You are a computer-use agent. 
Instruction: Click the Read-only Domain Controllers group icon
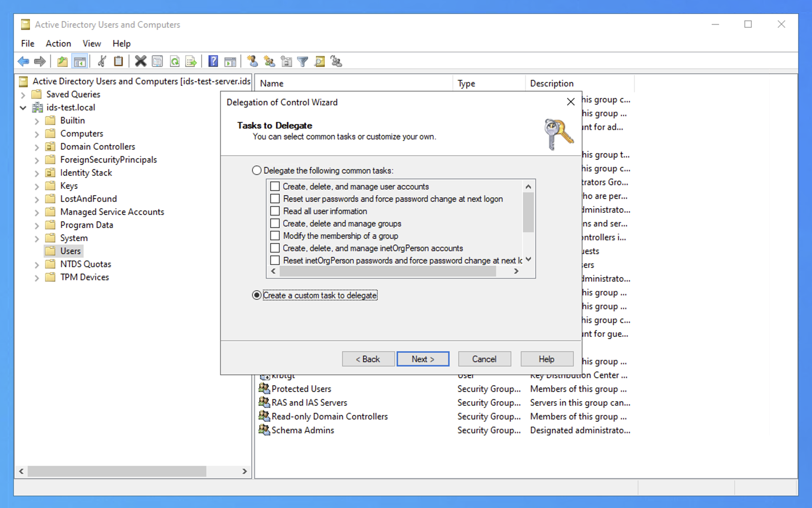tap(264, 416)
